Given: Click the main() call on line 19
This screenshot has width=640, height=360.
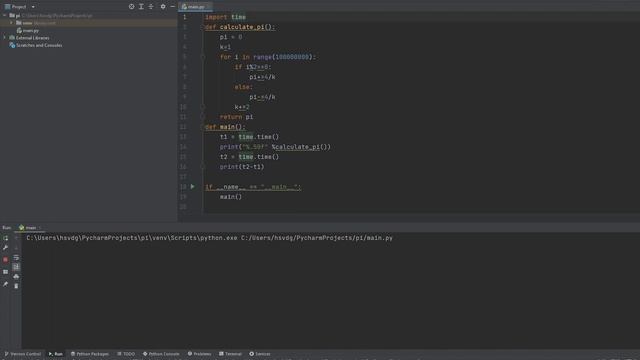Looking at the screenshot, I should tap(231, 197).
